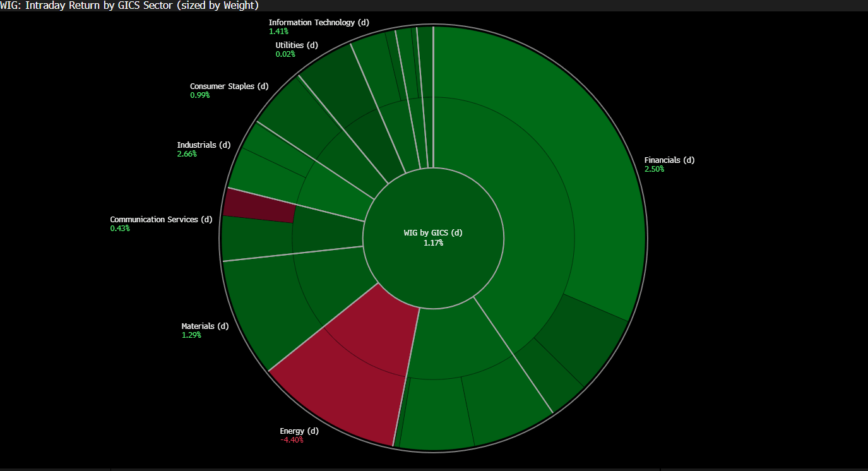
Task: Click the Information Technology (d) label
Action: pyautogui.click(x=318, y=23)
